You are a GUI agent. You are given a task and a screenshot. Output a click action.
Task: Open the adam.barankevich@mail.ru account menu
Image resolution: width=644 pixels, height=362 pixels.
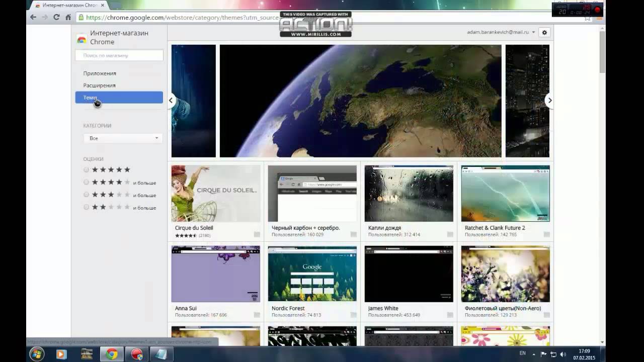point(501,32)
